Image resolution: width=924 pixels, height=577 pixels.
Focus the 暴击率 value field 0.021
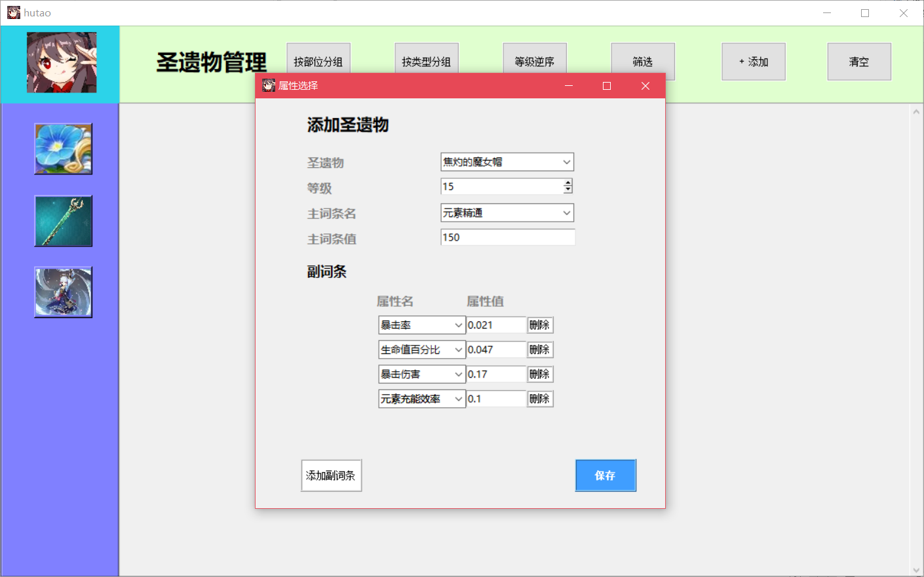(496, 325)
